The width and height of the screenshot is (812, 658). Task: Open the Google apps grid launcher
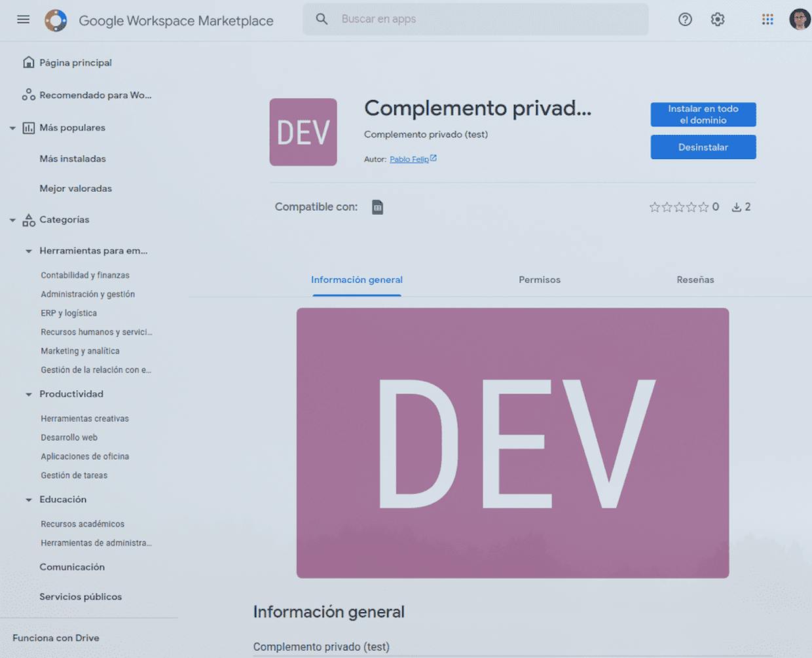click(x=767, y=20)
